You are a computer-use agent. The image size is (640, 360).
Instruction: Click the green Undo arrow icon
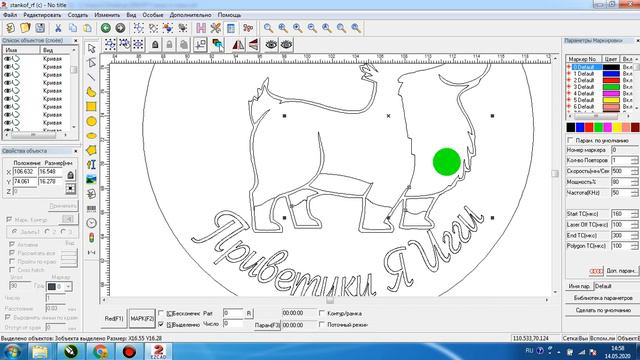coord(106,28)
